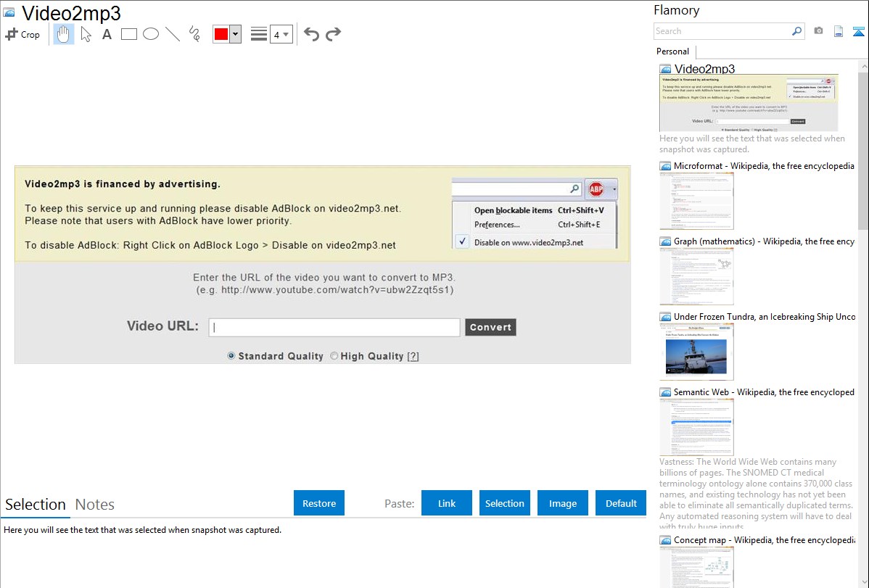
Task: Click snapshot icon beside Under Frozen Tundra title
Action: [x=665, y=317]
